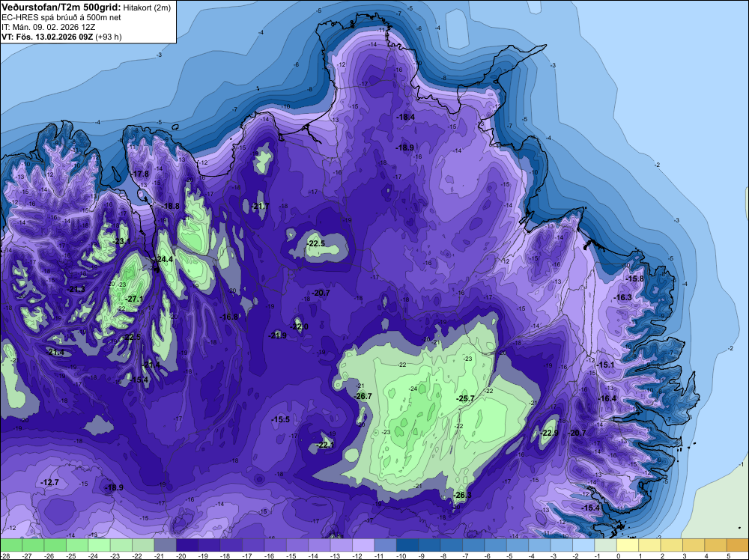Viewport: 749px width, 560px height.
Task: Click the -21.7 temperature value
Action: coord(261,206)
